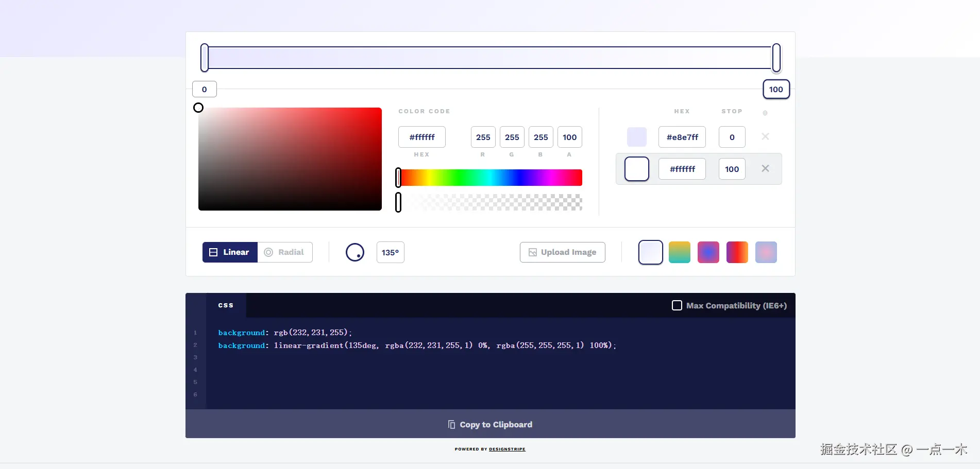980x469 pixels.
Task: Enable Max Compatibility (IE6+)
Action: [677, 305]
